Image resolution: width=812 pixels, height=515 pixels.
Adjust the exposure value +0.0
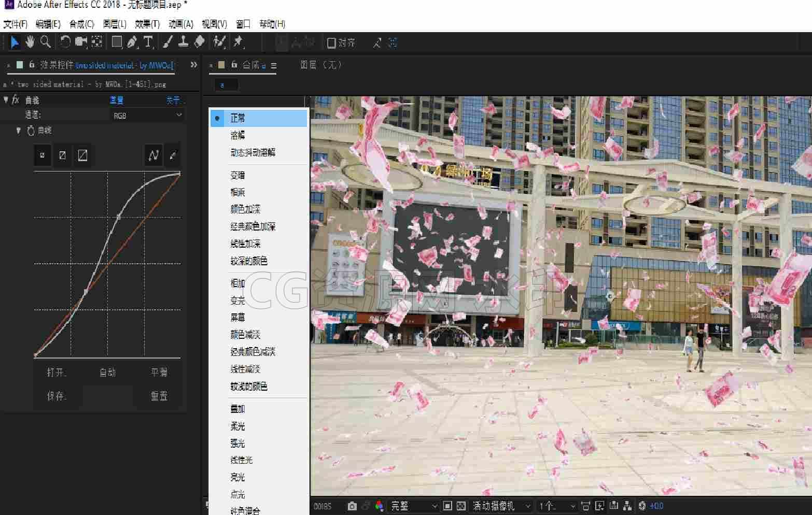656,506
